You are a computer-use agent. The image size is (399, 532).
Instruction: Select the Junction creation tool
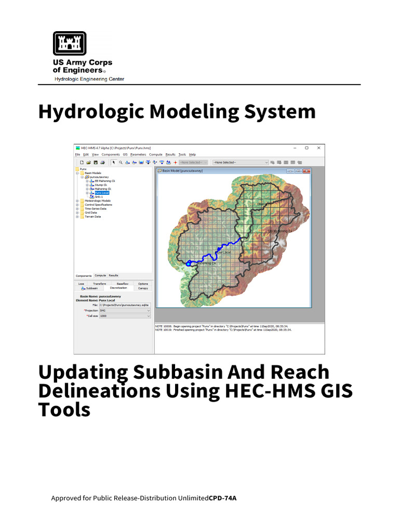click(148, 163)
